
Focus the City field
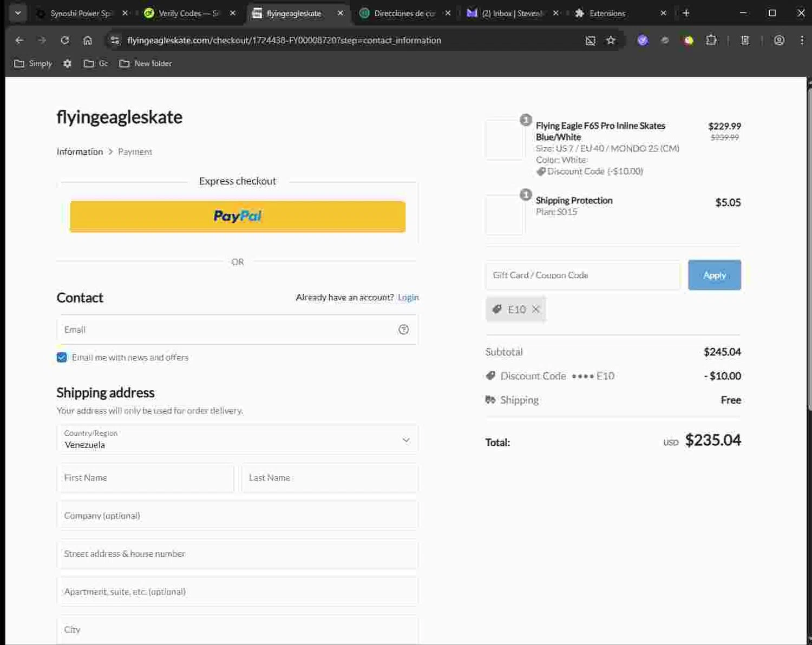(x=237, y=630)
